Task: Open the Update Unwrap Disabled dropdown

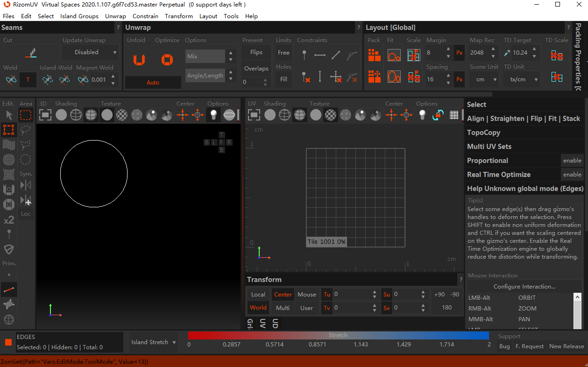Action: [x=91, y=52]
